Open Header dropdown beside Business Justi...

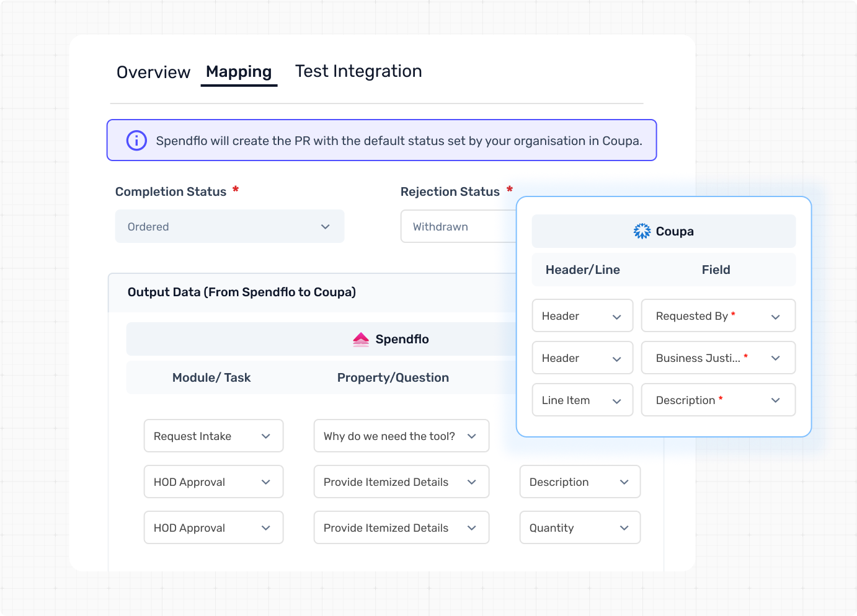582,358
